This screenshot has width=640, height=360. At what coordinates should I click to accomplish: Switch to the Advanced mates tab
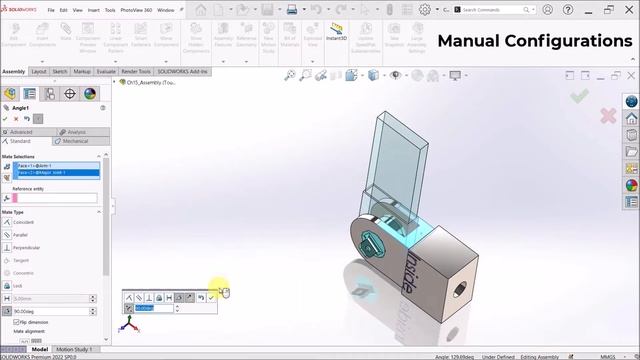click(29, 132)
